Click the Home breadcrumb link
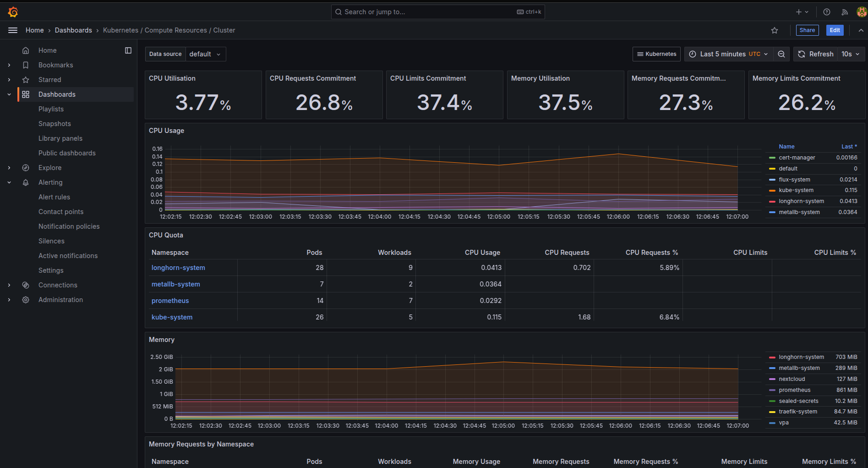Viewport: 868px width, 468px height. 35,30
